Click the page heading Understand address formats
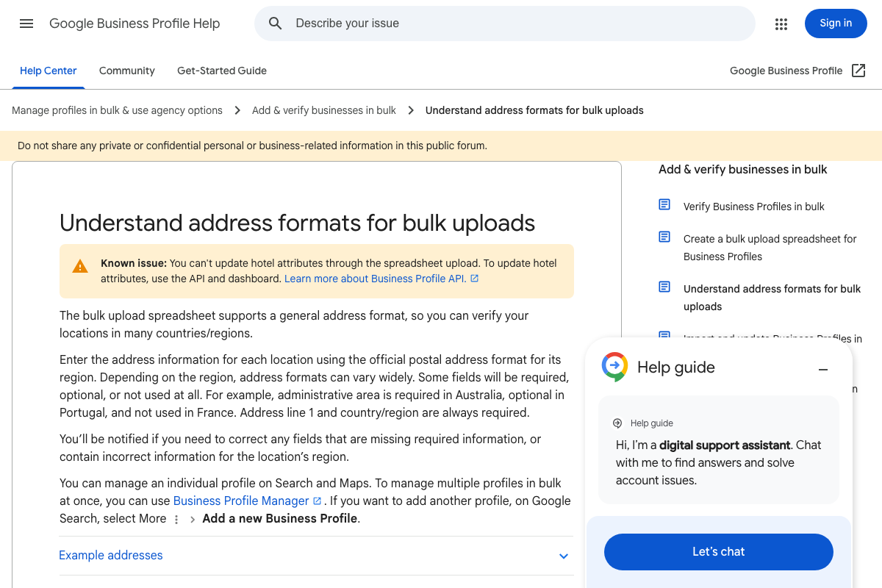The width and height of the screenshot is (882, 588). pos(298,223)
